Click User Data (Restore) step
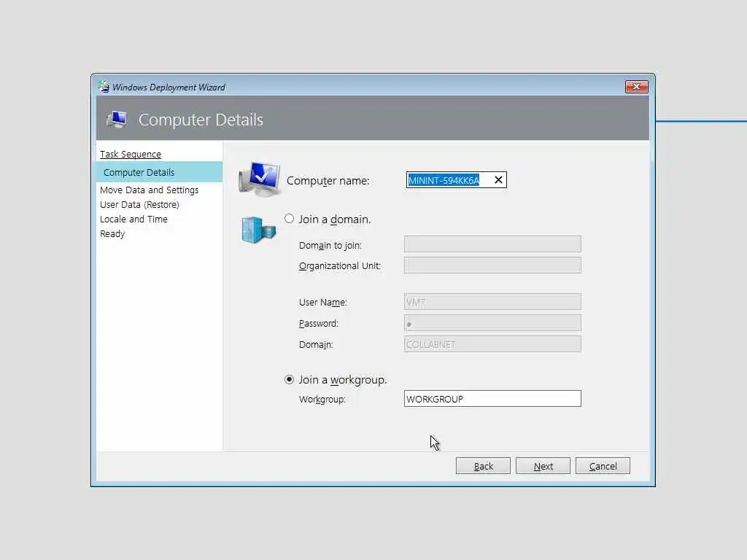The width and height of the screenshot is (747, 560). point(139,205)
